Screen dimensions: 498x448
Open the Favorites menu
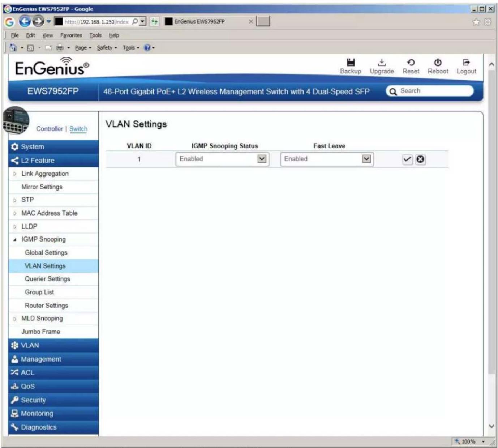coord(71,35)
